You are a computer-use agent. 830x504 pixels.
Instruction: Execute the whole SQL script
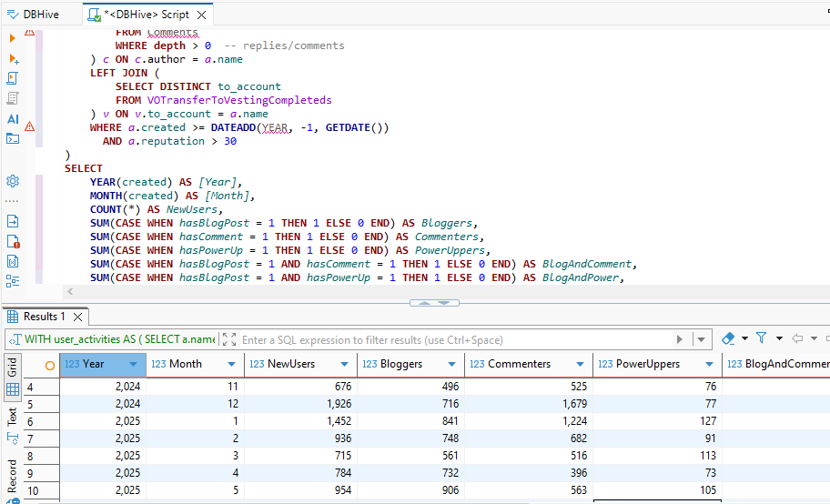pos(13,78)
